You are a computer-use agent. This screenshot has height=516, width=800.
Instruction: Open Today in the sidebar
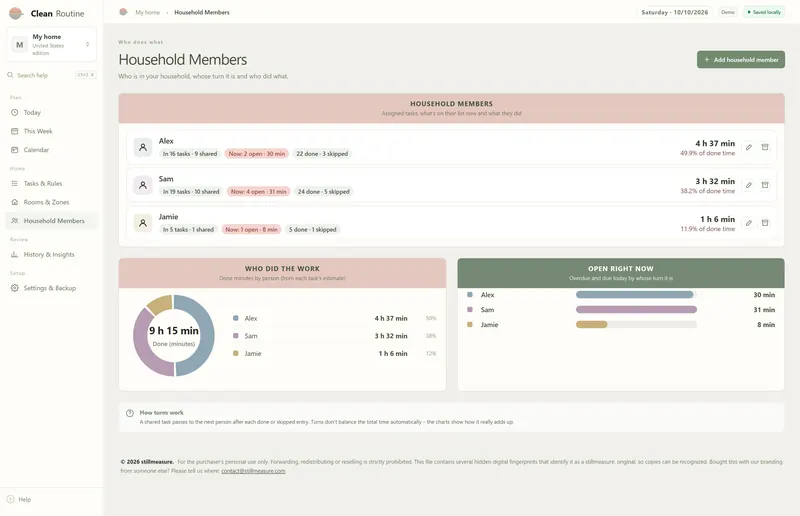[x=52, y=112]
